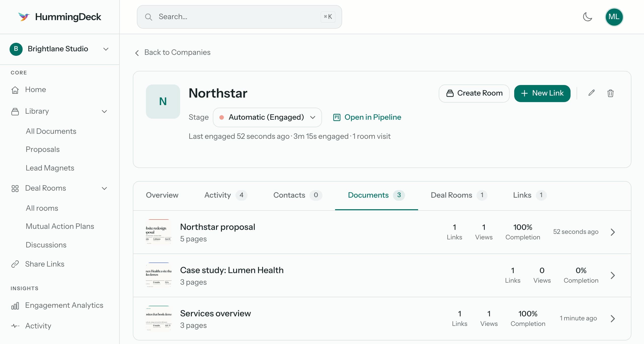Expand the Brightlane Studio workspace switcher
Screen dimensions: 644x344
point(106,49)
